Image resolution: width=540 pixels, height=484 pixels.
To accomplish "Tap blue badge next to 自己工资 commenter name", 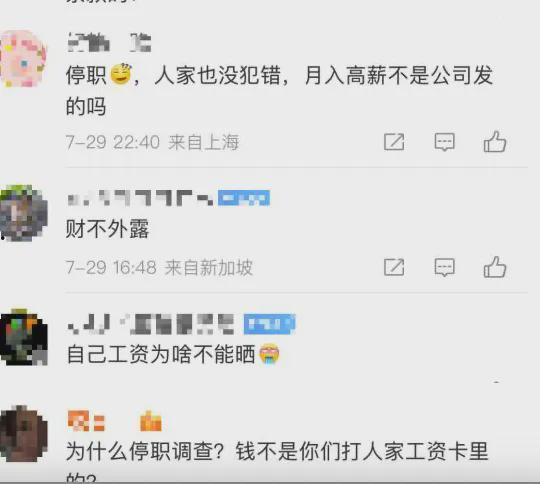I will click(x=270, y=324).
